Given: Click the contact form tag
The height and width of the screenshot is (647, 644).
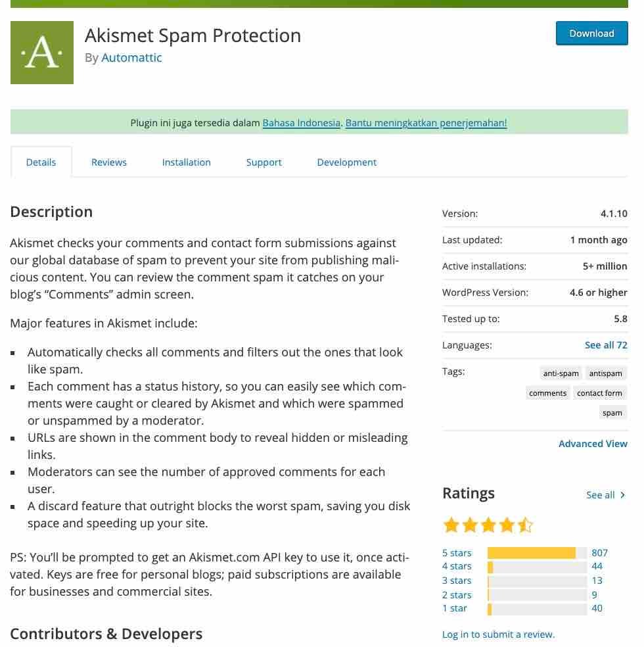Looking at the screenshot, I should tap(599, 393).
